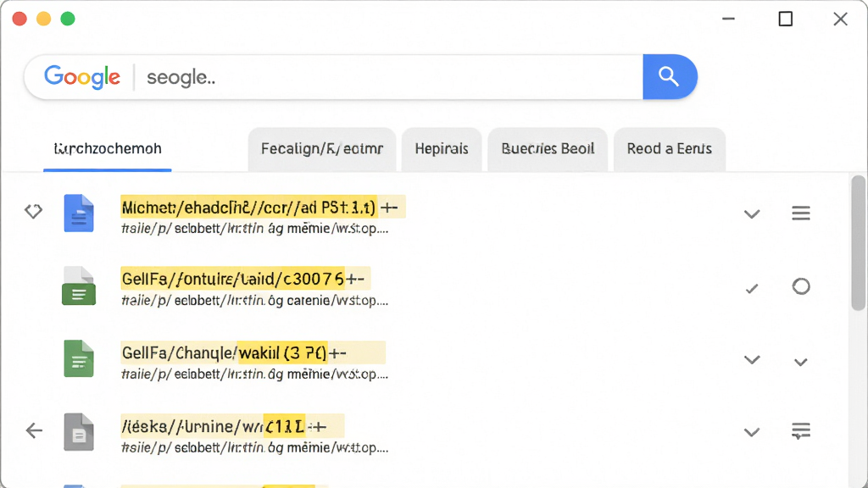868x488 pixels.
Task: Expand the first result with its chevron
Action: point(752,214)
